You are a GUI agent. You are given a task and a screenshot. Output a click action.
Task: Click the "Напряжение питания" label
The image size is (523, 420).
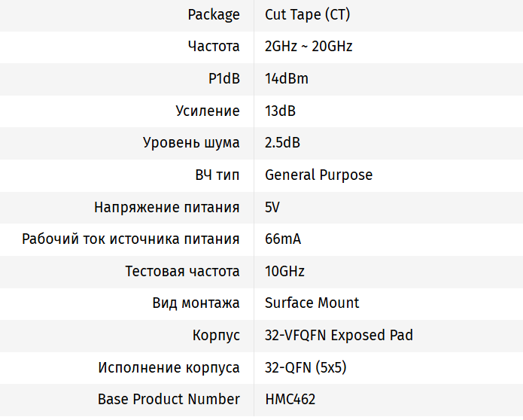point(167,207)
